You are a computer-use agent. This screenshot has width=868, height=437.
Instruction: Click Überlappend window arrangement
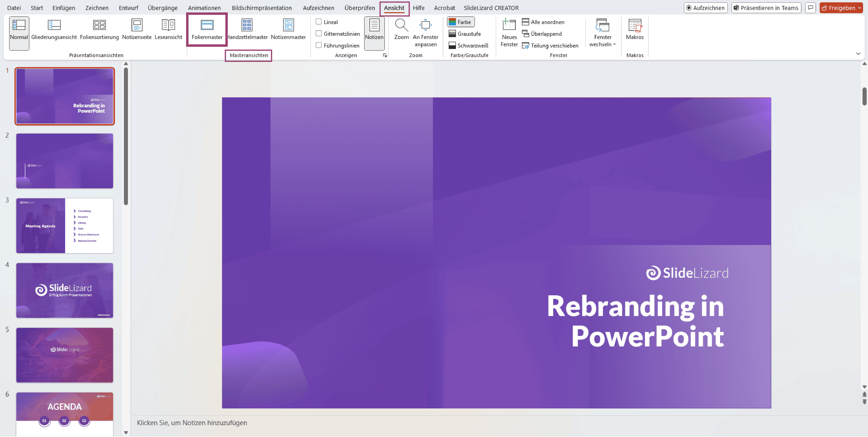pyautogui.click(x=542, y=34)
